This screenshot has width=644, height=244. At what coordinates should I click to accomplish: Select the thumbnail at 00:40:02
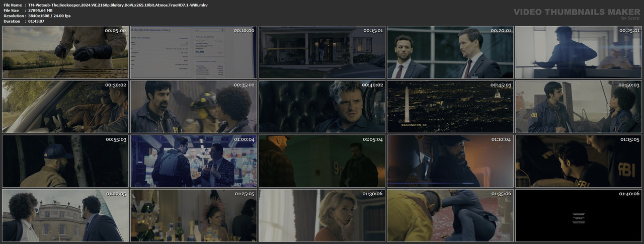321,107
